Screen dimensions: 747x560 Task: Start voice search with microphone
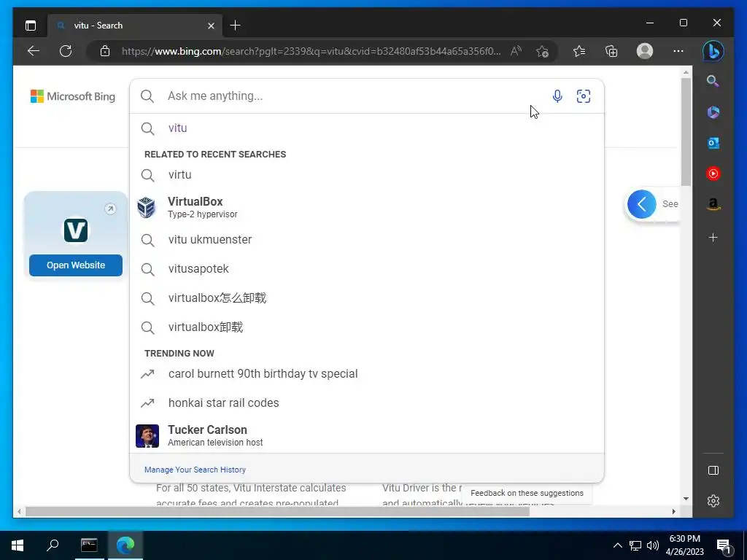(557, 96)
